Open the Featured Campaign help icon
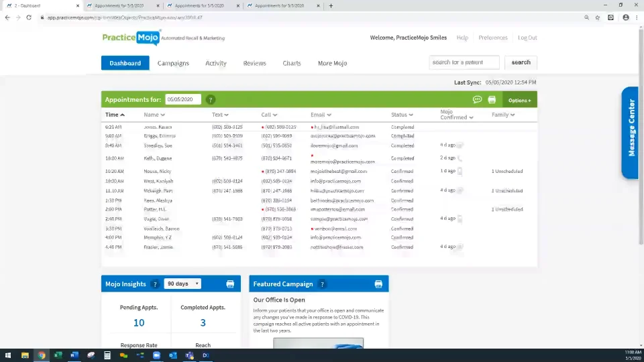Screen dimensions: 644x362 point(322,284)
